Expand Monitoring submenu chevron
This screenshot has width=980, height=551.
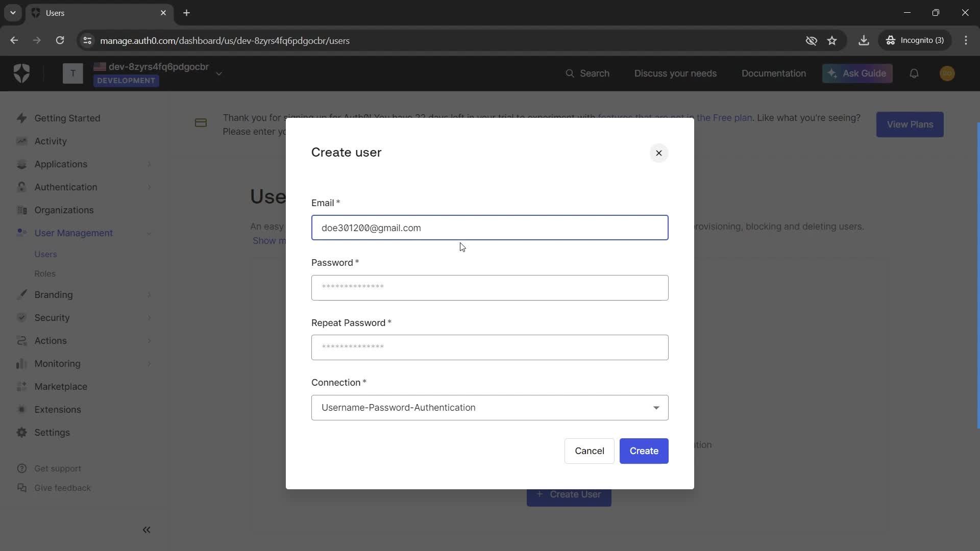point(149,364)
